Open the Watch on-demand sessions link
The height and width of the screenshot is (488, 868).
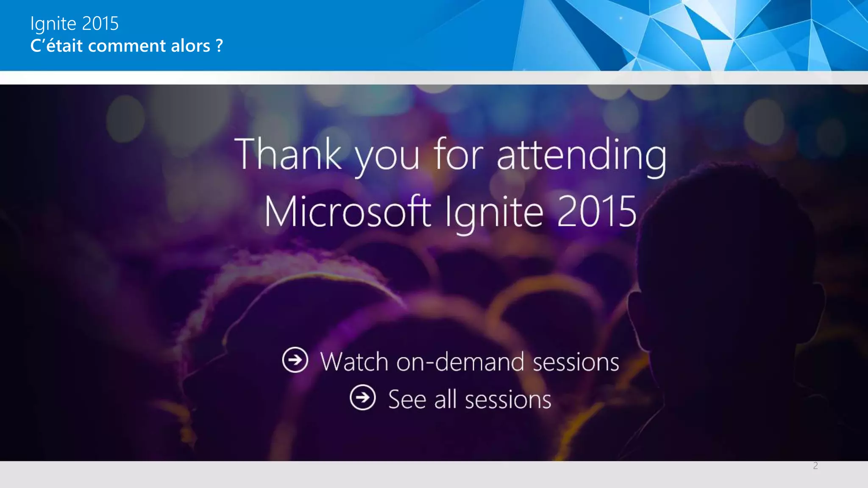click(x=469, y=362)
